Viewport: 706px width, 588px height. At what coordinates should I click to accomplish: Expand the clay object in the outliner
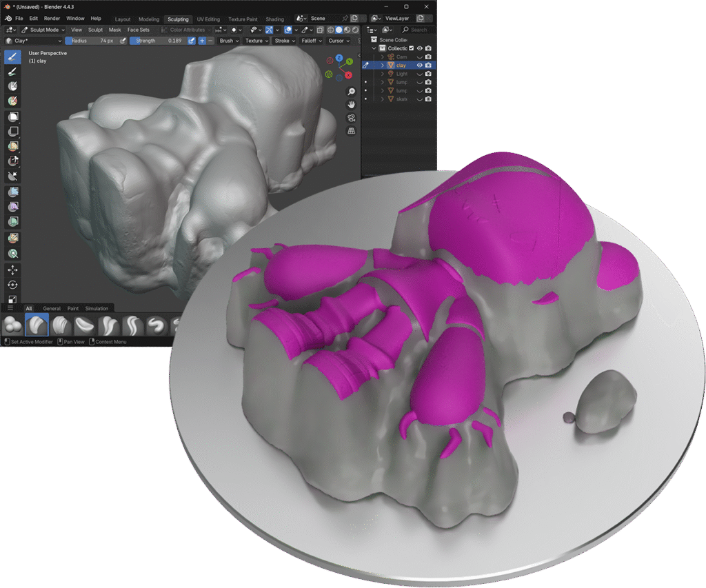(382, 65)
